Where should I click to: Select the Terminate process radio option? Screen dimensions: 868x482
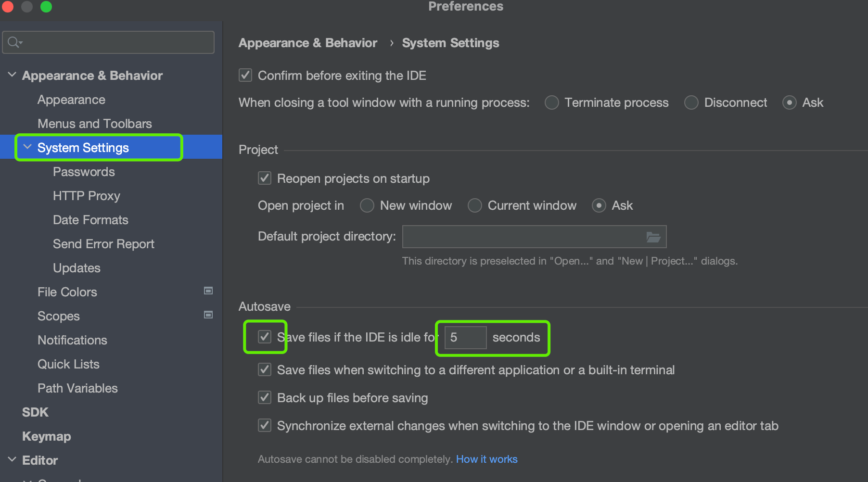(x=551, y=102)
